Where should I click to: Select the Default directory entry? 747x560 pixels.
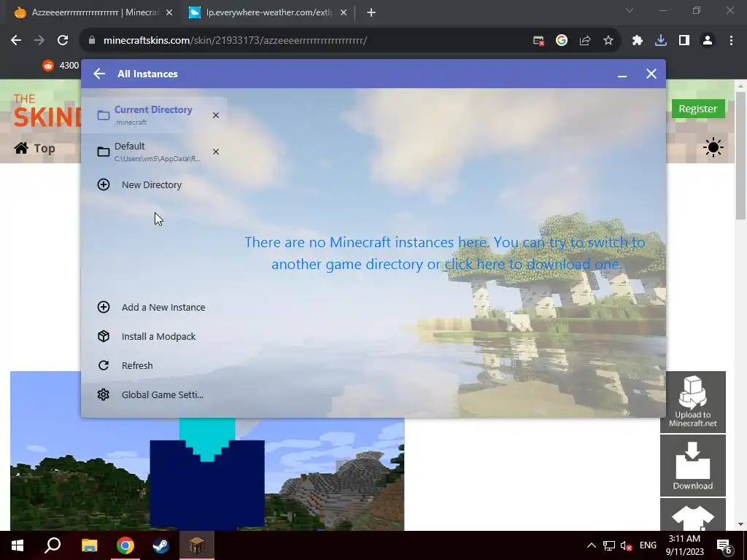[x=153, y=152]
